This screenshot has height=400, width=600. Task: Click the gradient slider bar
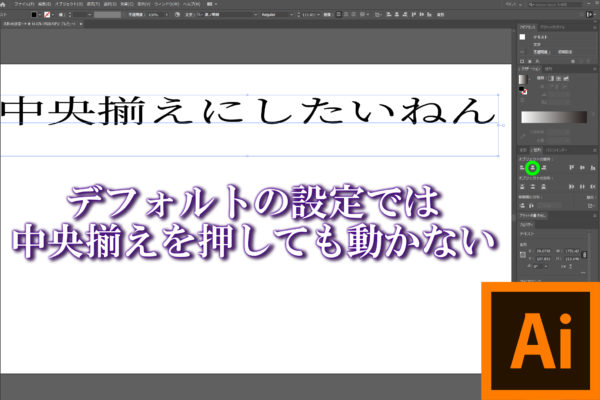554,117
